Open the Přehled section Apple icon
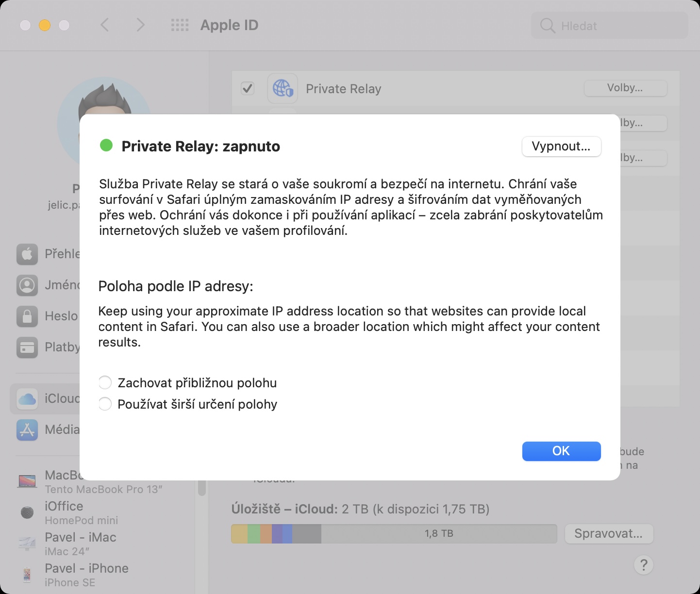700x594 pixels. [27, 254]
